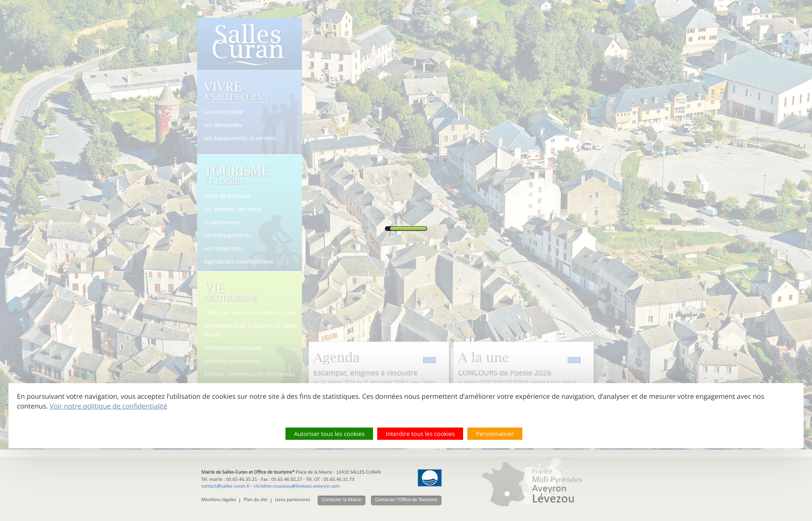Image resolution: width=812 pixels, height=521 pixels.
Task: Go to La municipalité page
Action: (223, 112)
